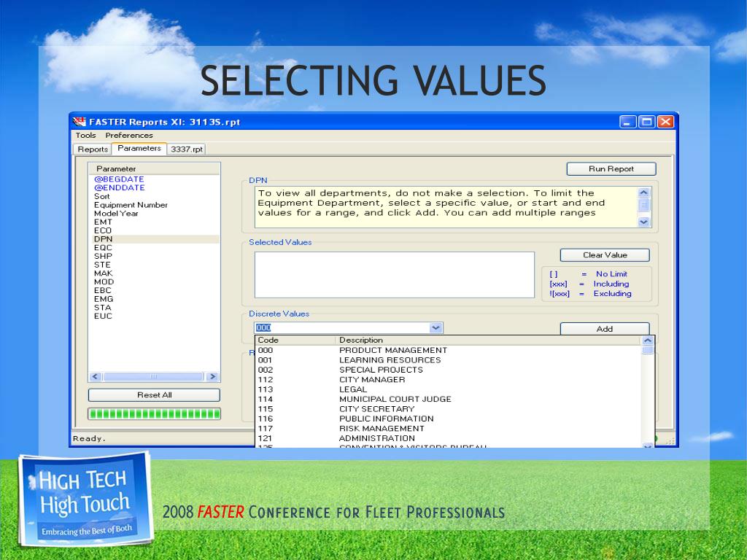Minimize the FASTER Reports window
747x560 pixels.
click(x=628, y=122)
